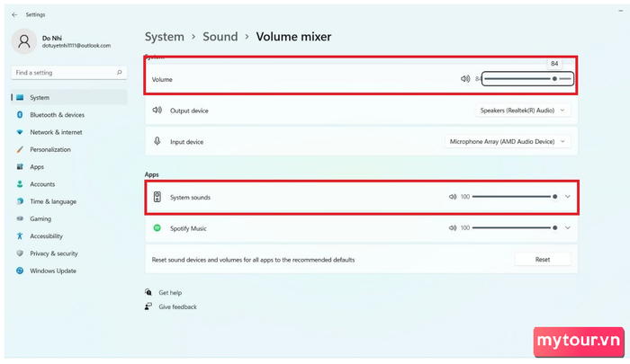Click the Accessibility figure icon
630x364 pixels.
click(x=20, y=236)
